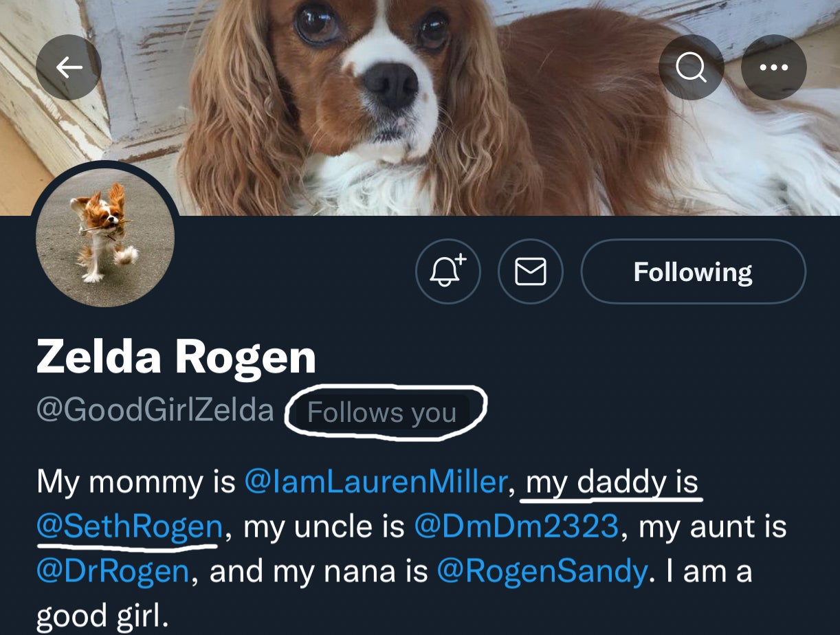
Task: Open the @IamLaurenMiller mention link
Action: pyautogui.click(x=375, y=482)
